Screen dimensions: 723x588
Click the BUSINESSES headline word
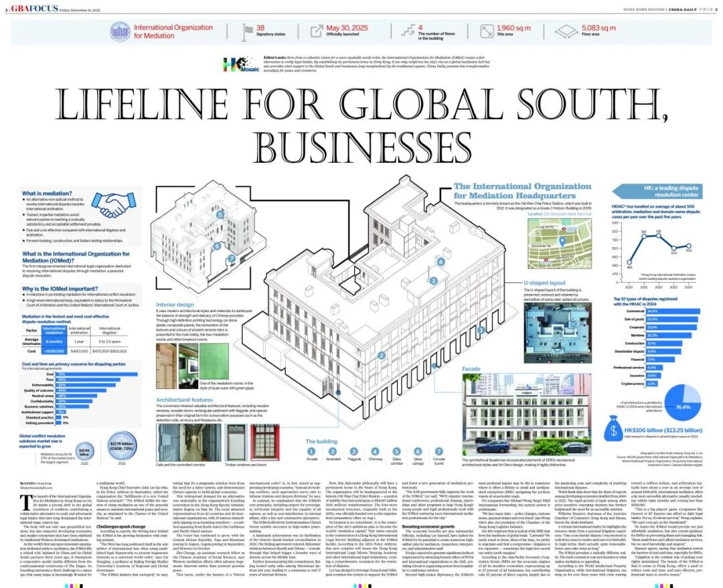[362, 147]
